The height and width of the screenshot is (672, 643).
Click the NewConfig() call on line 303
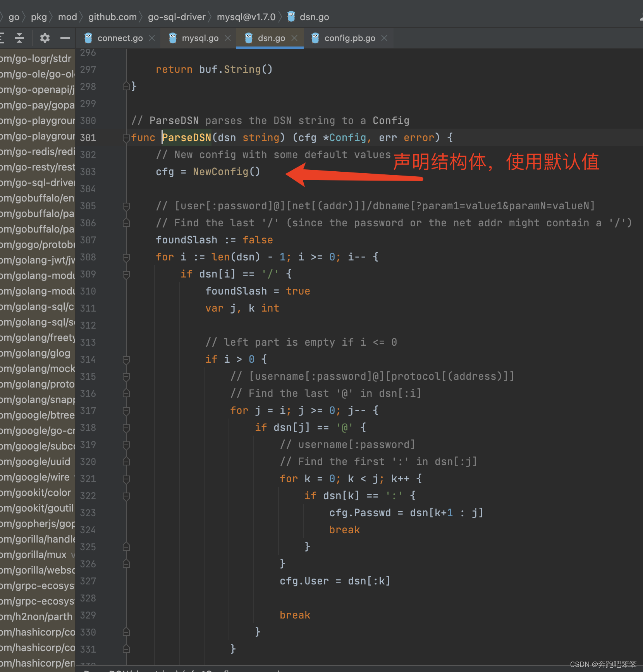click(227, 172)
